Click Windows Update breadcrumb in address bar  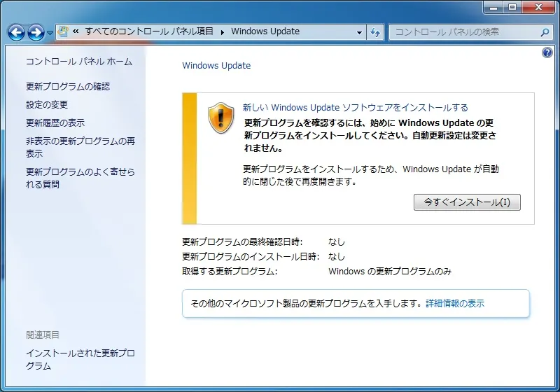265,31
